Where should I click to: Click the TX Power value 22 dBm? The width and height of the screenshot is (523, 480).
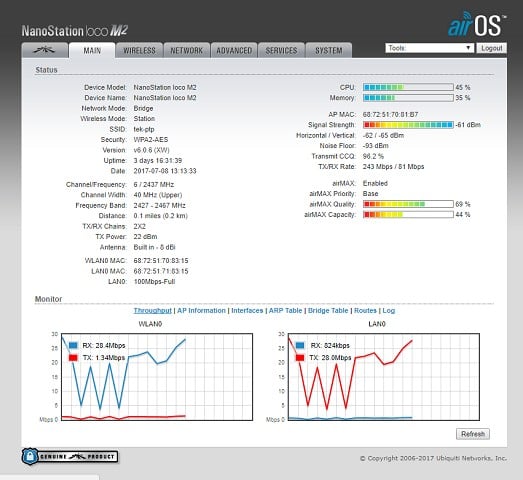(x=145, y=236)
